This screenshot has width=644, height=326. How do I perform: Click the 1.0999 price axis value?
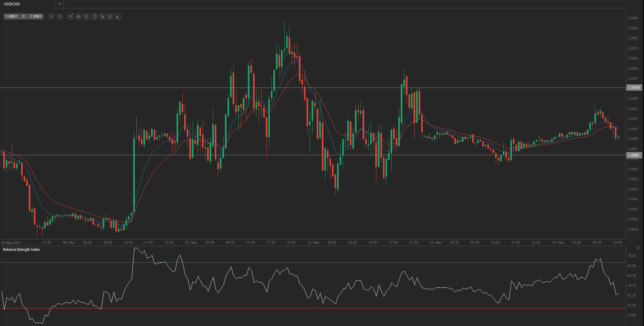tap(633, 18)
